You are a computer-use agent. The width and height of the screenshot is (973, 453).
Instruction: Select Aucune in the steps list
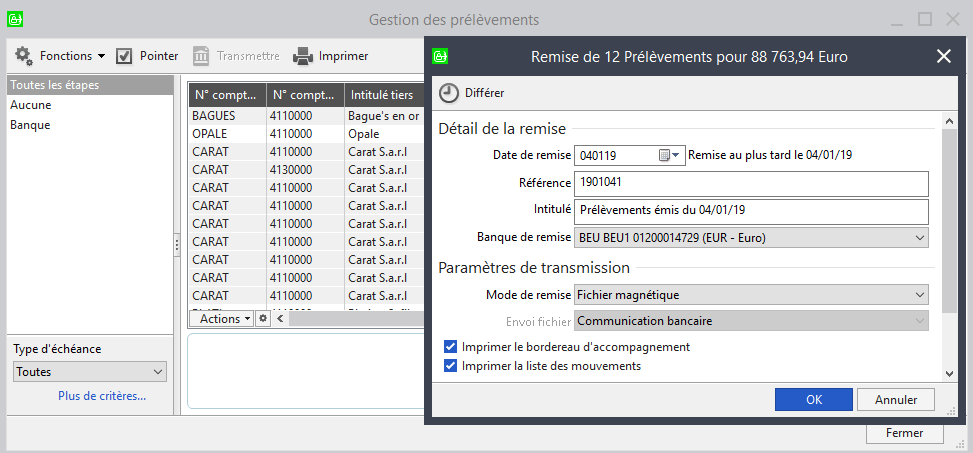point(31,105)
